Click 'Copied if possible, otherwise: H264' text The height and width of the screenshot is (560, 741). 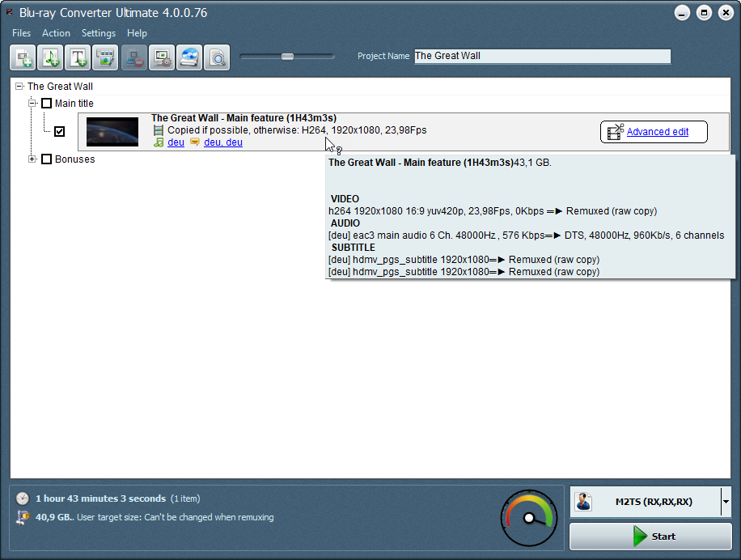248,130
